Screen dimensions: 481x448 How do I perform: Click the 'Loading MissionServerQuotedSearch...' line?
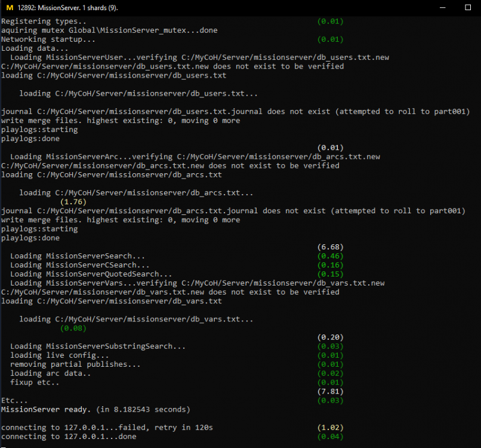coord(91,274)
